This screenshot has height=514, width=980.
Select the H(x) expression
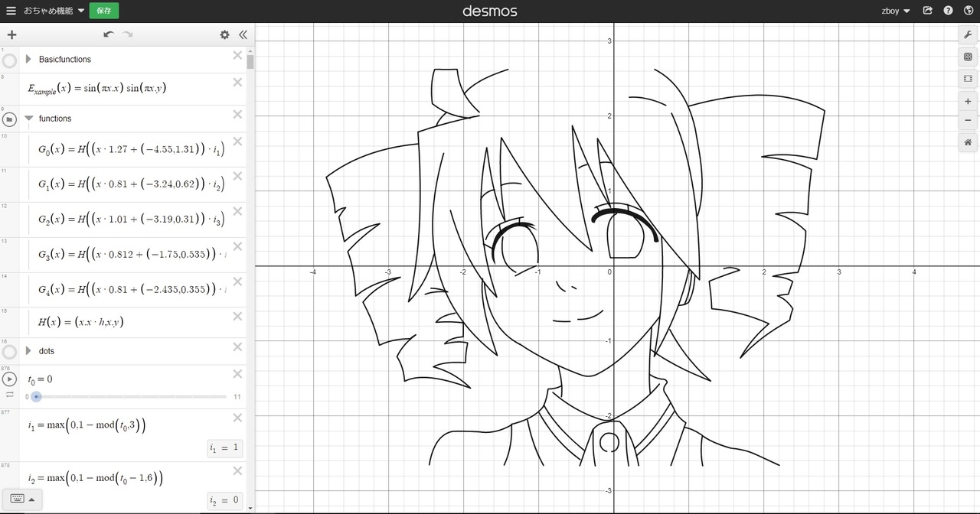click(x=81, y=322)
